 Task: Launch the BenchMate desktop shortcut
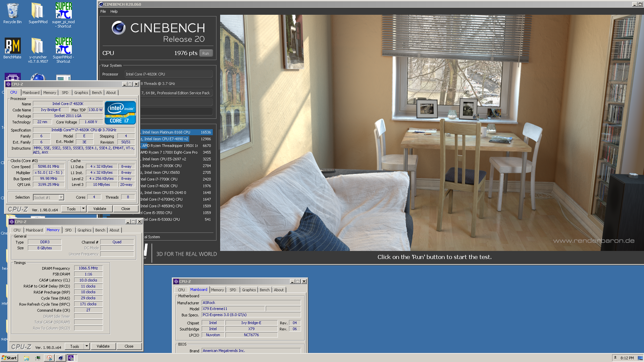pos(12,48)
